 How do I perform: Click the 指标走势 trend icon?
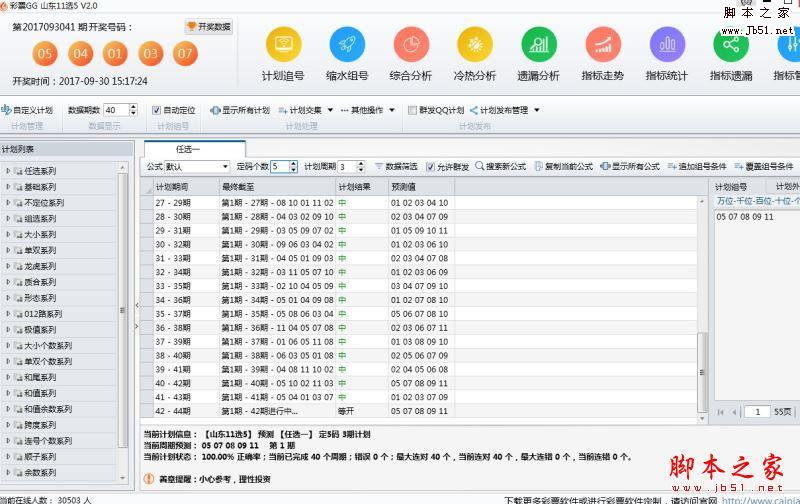[603, 45]
